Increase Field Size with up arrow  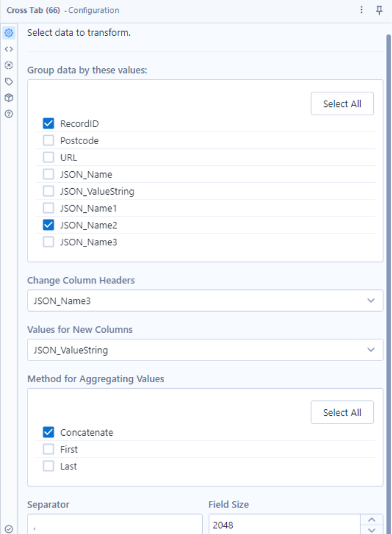371,520
